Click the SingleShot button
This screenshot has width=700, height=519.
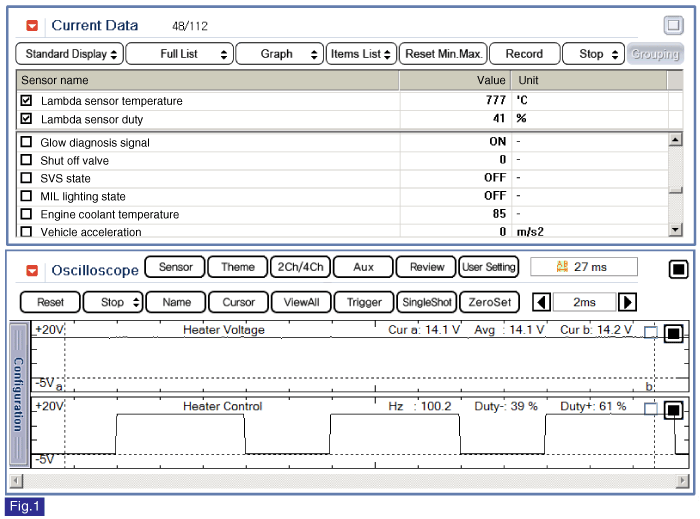point(427,302)
